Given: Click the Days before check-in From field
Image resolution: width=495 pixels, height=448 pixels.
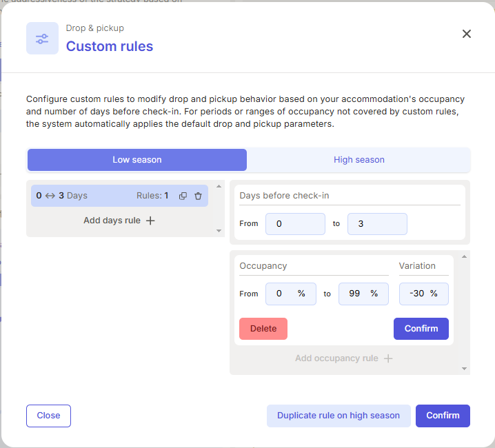Looking at the screenshot, I should [x=295, y=224].
